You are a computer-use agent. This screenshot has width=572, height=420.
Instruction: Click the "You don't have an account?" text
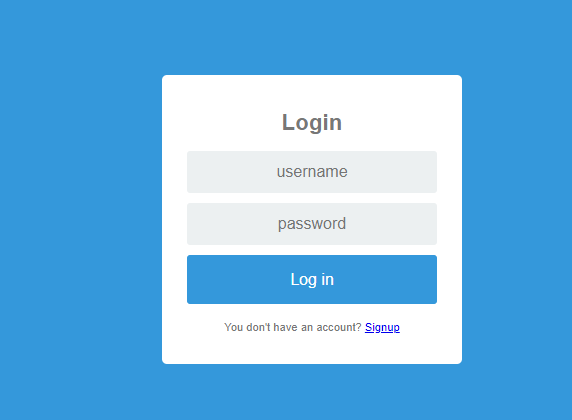[x=293, y=327]
